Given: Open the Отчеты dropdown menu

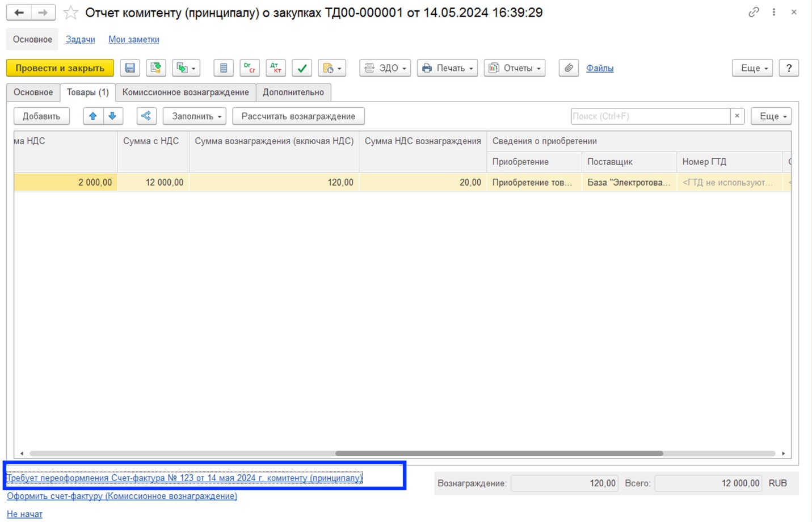Looking at the screenshot, I should click(514, 68).
